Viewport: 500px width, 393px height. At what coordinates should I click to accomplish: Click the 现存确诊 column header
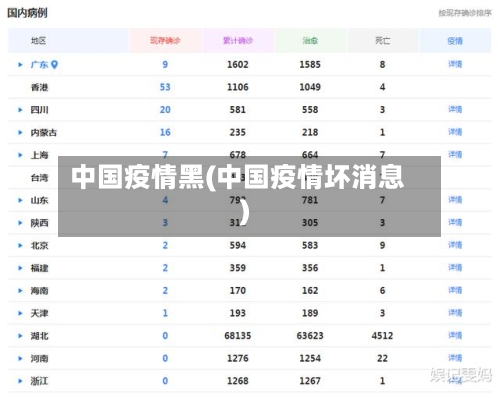point(165,41)
